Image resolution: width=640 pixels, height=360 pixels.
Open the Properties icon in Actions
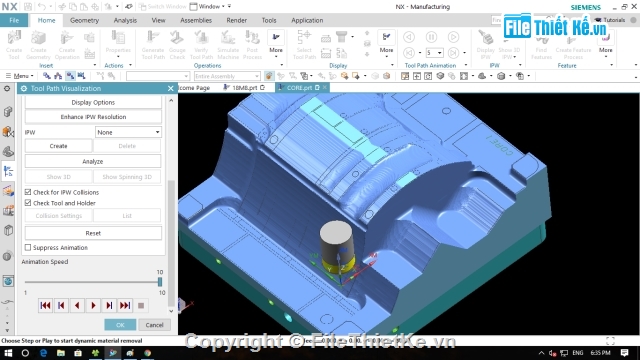(x=118, y=44)
